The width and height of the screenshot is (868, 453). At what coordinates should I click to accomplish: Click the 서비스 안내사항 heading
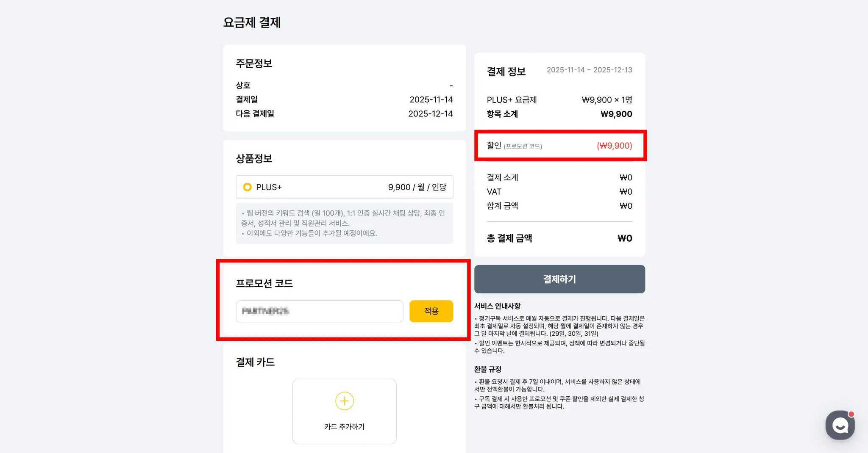point(497,306)
